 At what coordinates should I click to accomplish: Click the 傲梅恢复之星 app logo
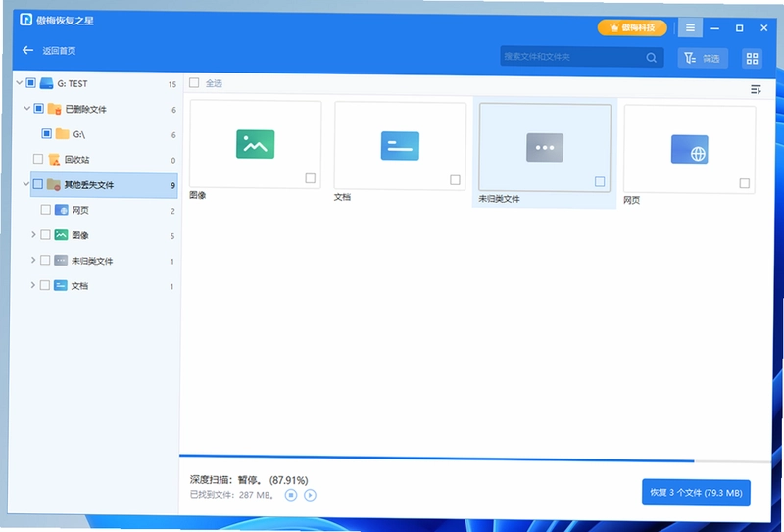[25, 20]
